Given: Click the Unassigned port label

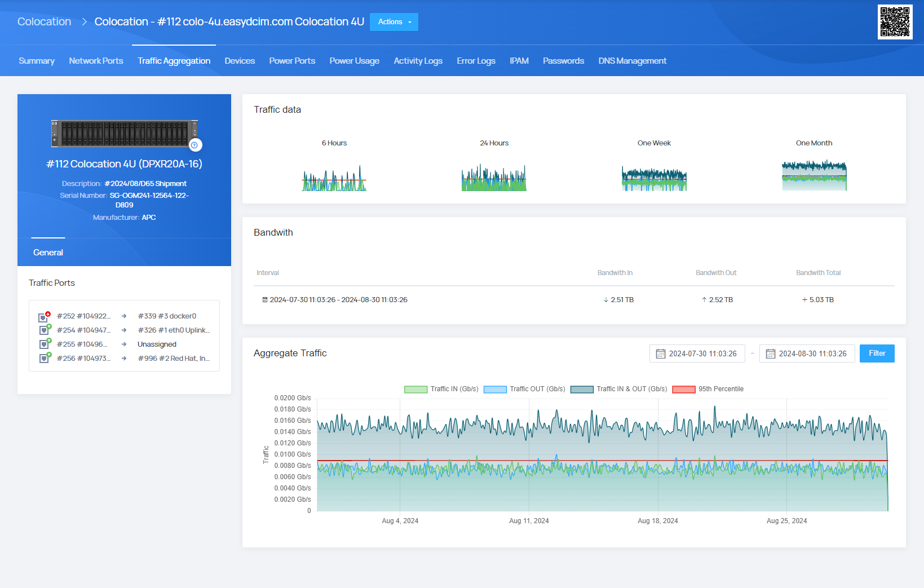Looking at the screenshot, I should tap(157, 344).
